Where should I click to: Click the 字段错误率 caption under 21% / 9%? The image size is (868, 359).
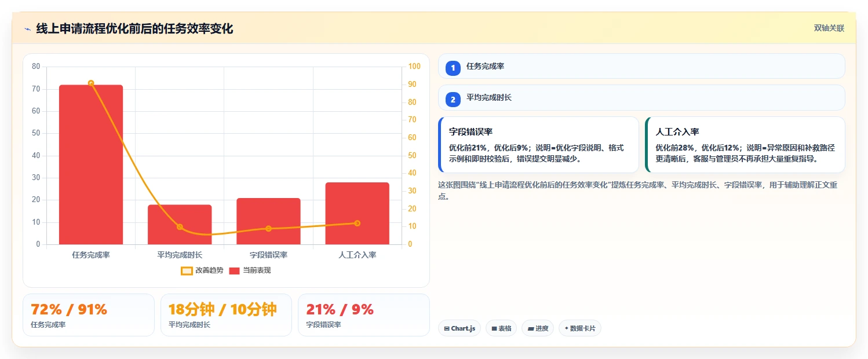pos(323,325)
